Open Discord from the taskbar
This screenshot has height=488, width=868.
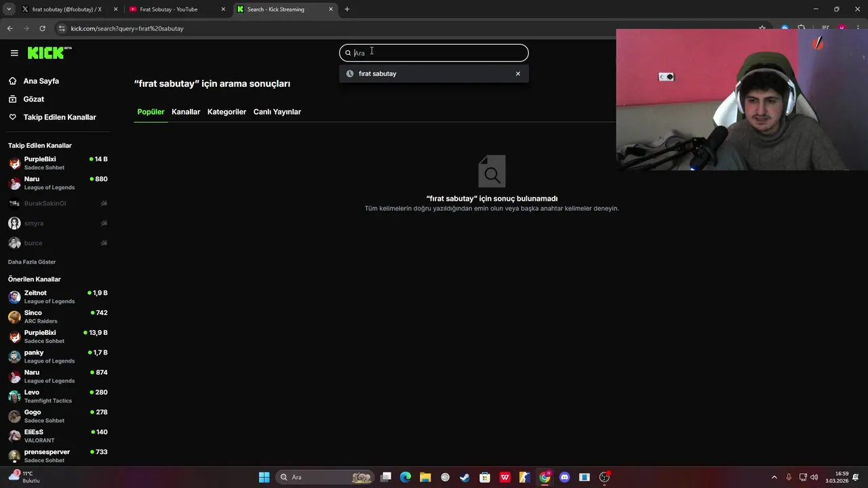point(564,477)
